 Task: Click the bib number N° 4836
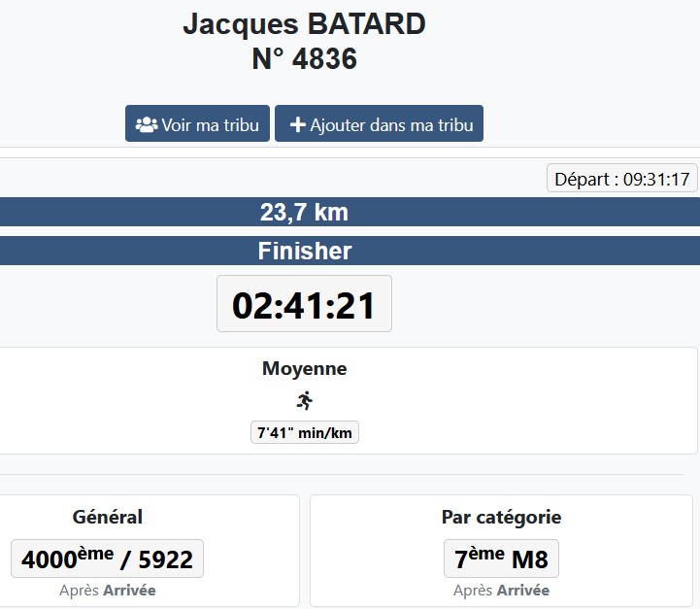pos(304,59)
